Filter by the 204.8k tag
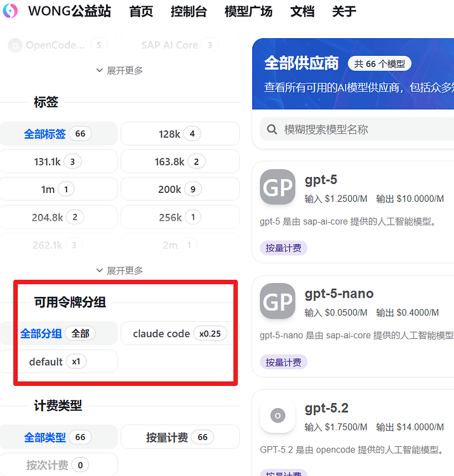The width and height of the screenshot is (454, 476). point(58,217)
